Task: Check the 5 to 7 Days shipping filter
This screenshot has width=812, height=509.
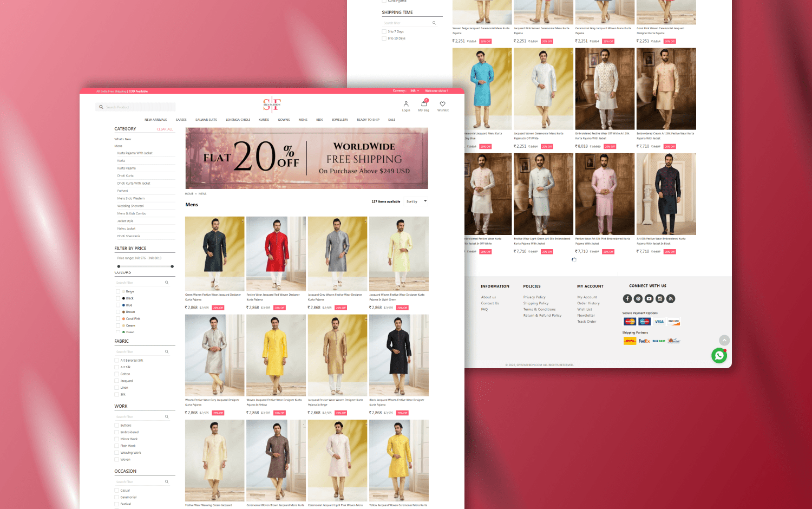Action: click(x=384, y=32)
